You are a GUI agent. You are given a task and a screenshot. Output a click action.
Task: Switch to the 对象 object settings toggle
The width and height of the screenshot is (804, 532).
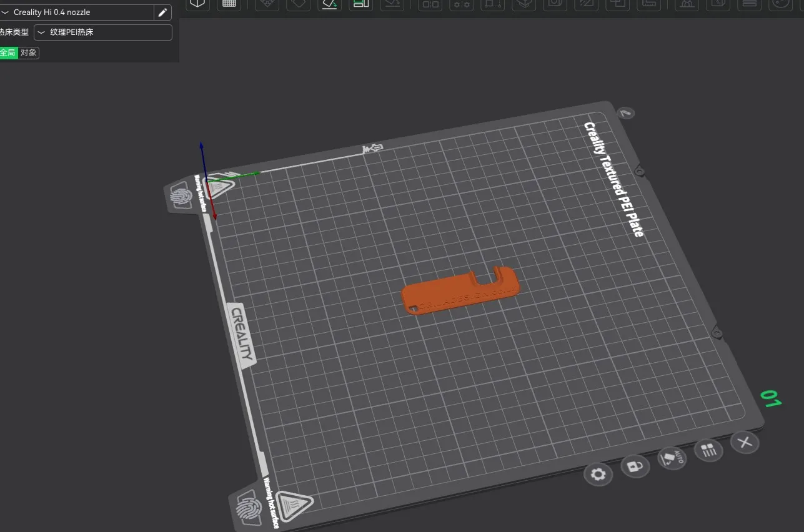pos(29,53)
